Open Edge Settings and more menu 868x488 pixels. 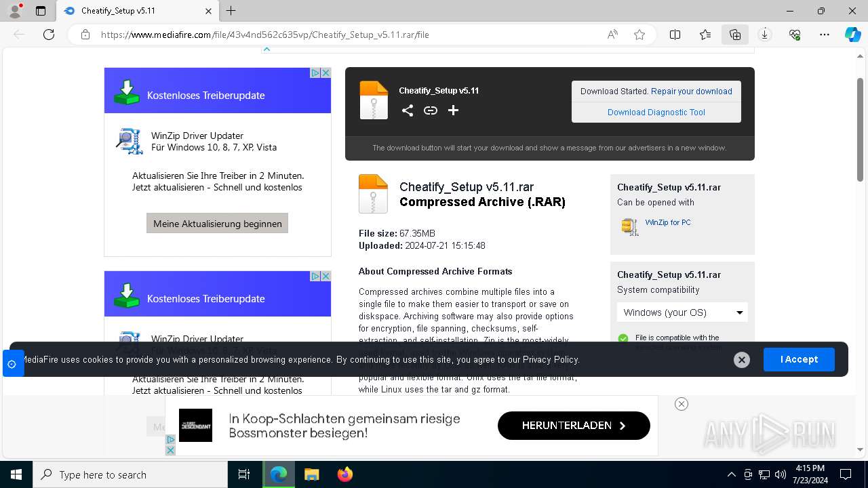point(825,35)
